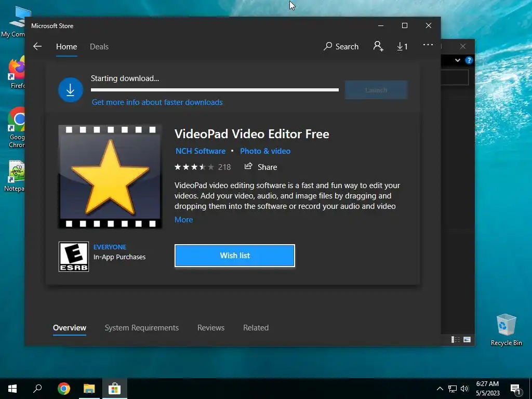Viewport: 532px width, 399px height.
Task: Click the Wish list button
Action: pyautogui.click(x=235, y=256)
